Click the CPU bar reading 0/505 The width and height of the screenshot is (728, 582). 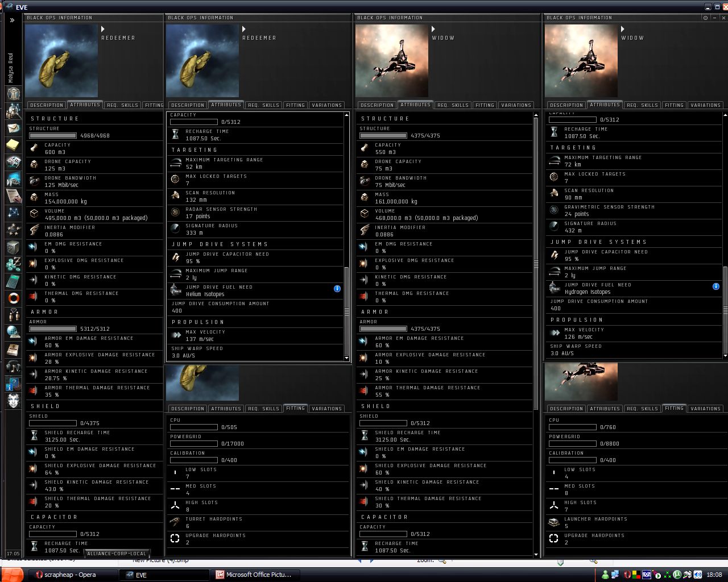194,427
